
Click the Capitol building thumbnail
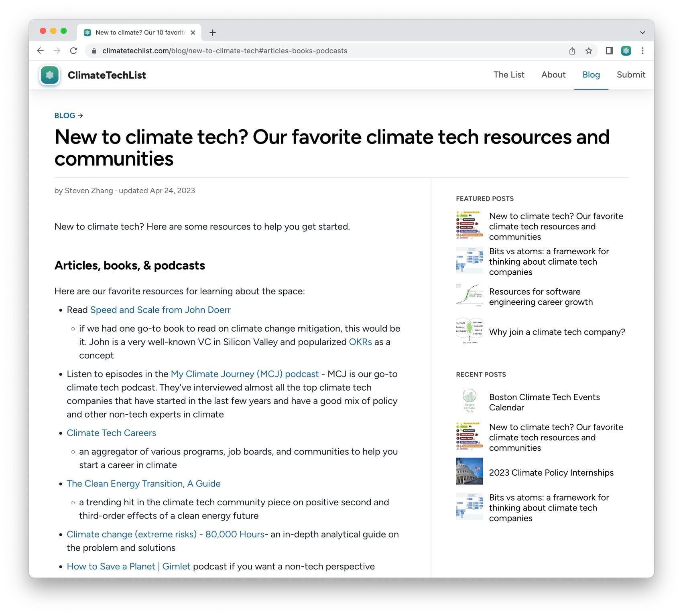coord(470,471)
